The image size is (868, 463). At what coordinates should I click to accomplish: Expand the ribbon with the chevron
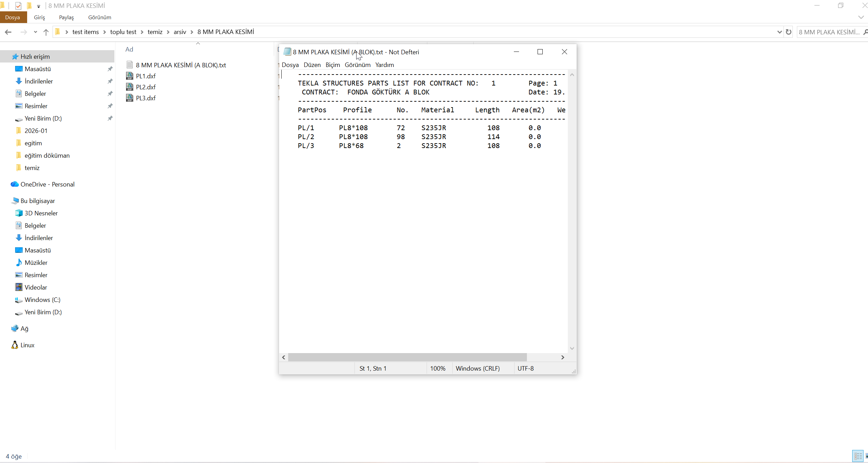pyautogui.click(x=861, y=17)
